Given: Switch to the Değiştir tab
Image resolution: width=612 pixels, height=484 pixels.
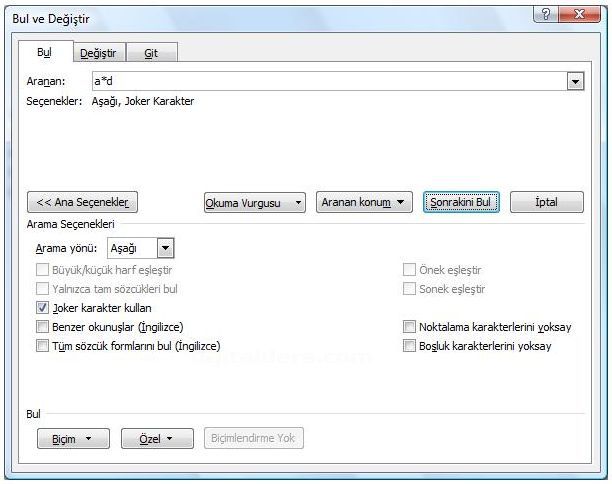Looking at the screenshot, I should [98, 53].
